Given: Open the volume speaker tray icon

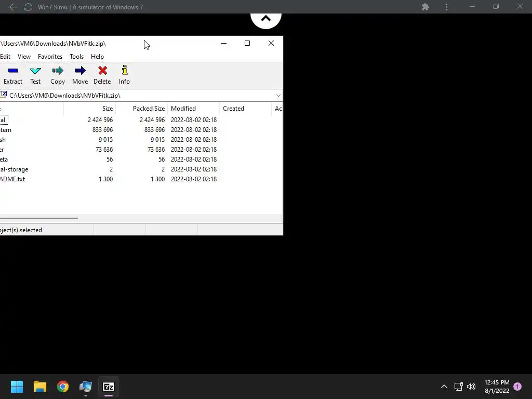Looking at the screenshot, I should pos(471,387).
